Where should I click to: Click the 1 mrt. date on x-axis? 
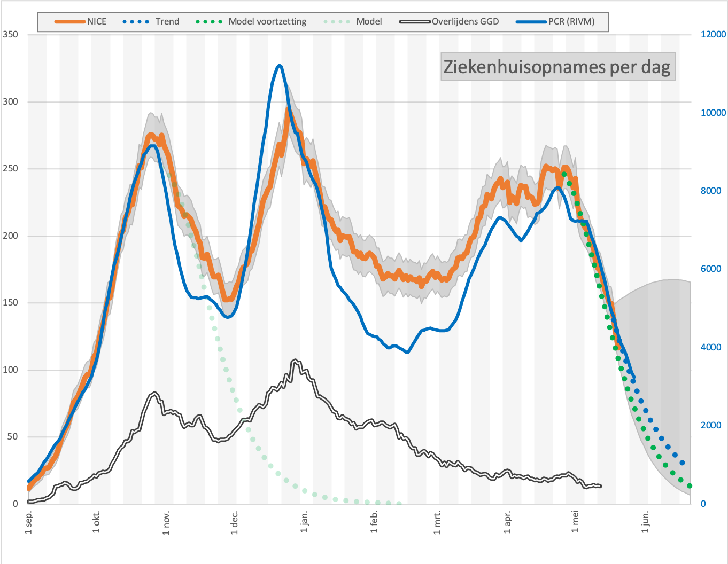[437, 522]
